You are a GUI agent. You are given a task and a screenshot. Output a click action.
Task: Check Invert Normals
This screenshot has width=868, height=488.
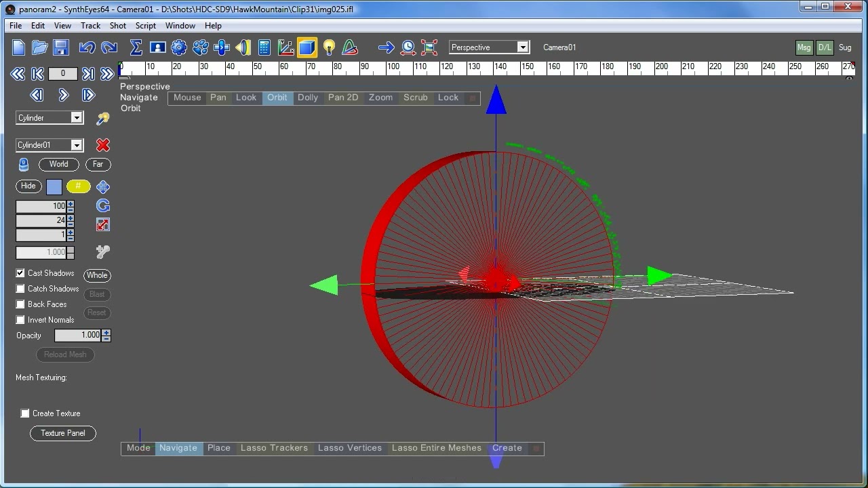click(20, 320)
